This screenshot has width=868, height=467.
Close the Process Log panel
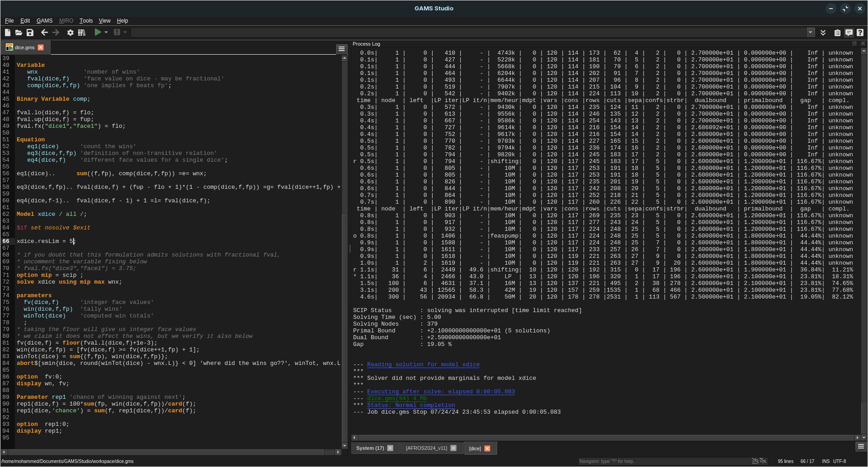863,44
